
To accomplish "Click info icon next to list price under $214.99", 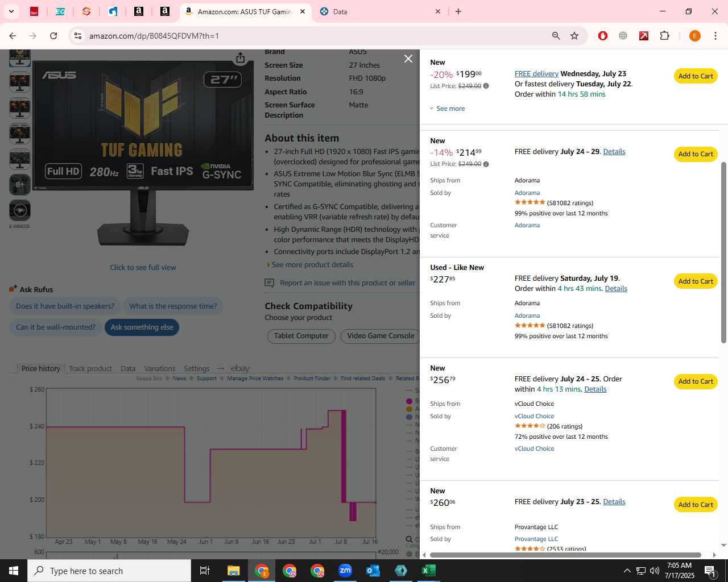I will tap(486, 164).
